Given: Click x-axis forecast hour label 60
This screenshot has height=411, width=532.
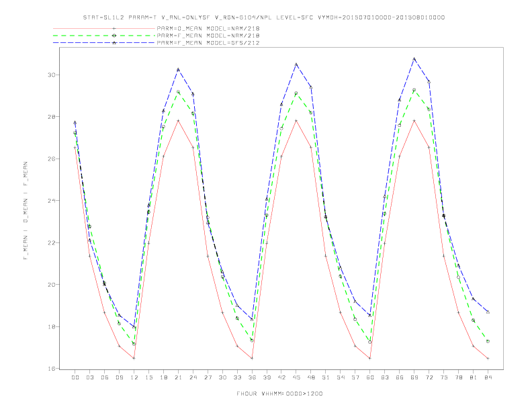Looking at the screenshot, I should coord(370,377).
